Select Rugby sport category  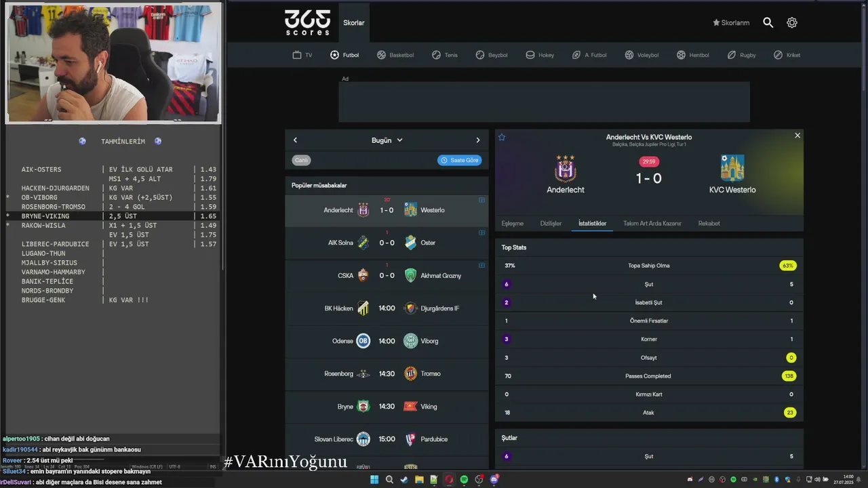(741, 55)
